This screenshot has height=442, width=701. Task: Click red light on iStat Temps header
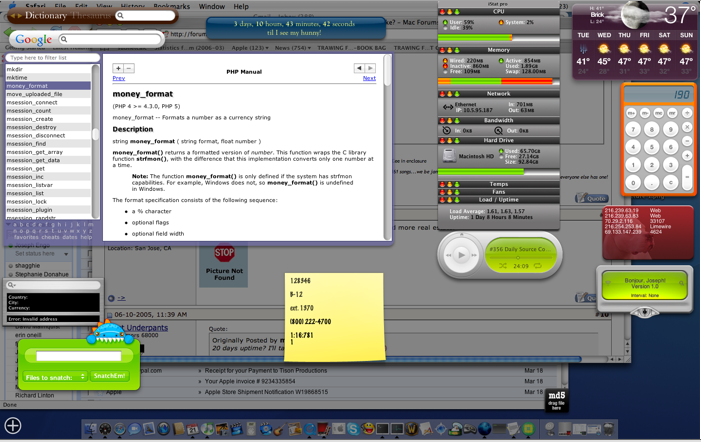click(x=443, y=184)
